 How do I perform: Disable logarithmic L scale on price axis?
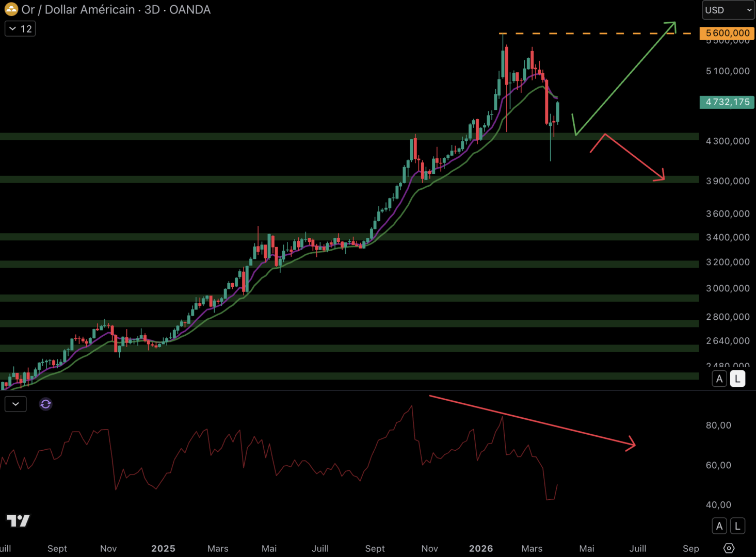(x=737, y=378)
